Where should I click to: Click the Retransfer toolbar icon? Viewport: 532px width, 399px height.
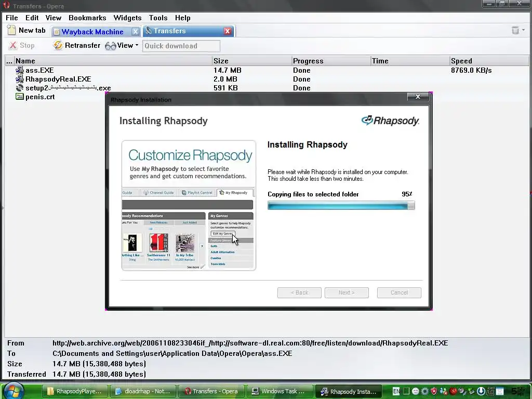tap(58, 45)
